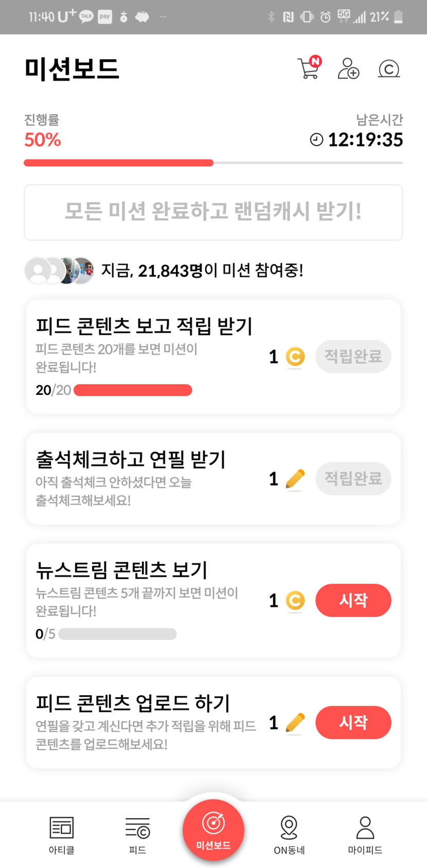The image size is (427, 868).
Task: Open the 아티클 tab
Action: coord(62,834)
